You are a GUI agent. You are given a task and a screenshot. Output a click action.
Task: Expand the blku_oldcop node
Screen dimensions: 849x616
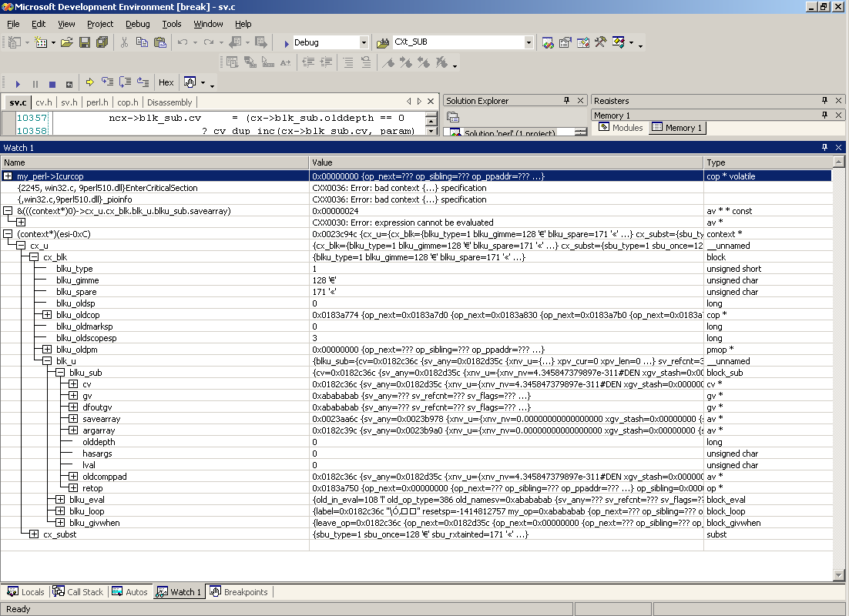point(47,315)
